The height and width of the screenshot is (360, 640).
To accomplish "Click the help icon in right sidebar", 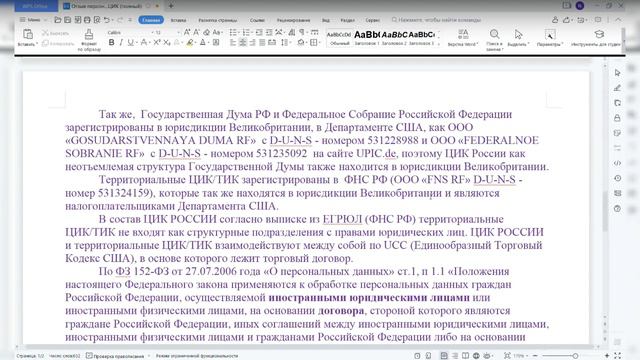I will 617,209.
